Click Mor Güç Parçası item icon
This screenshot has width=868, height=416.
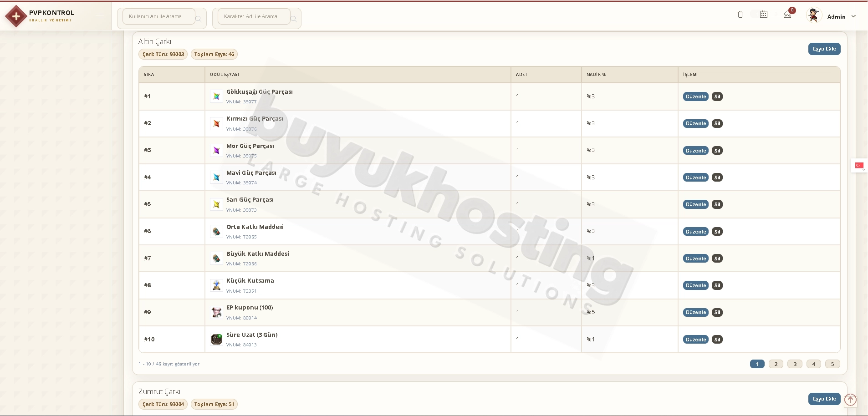pyautogui.click(x=216, y=150)
